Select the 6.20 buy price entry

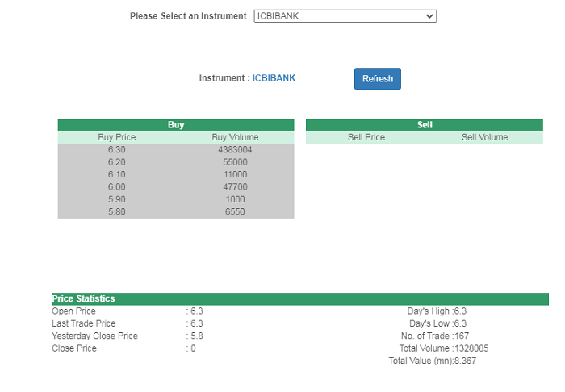tap(117, 162)
